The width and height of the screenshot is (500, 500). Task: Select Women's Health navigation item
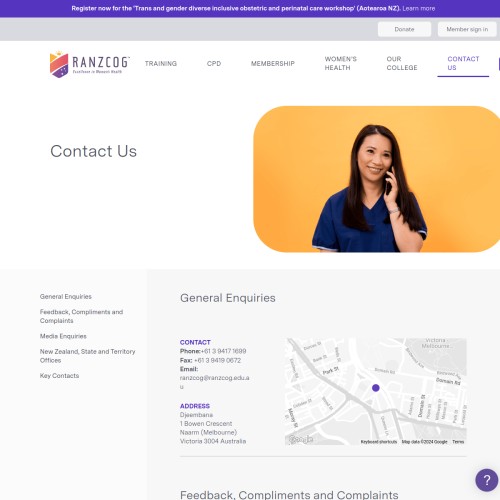pos(341,63)
